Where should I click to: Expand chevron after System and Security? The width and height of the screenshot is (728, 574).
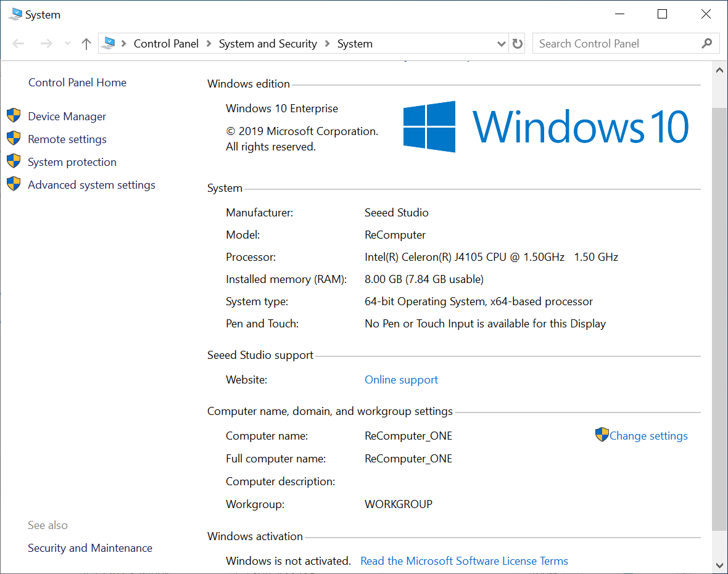(328, 44)
